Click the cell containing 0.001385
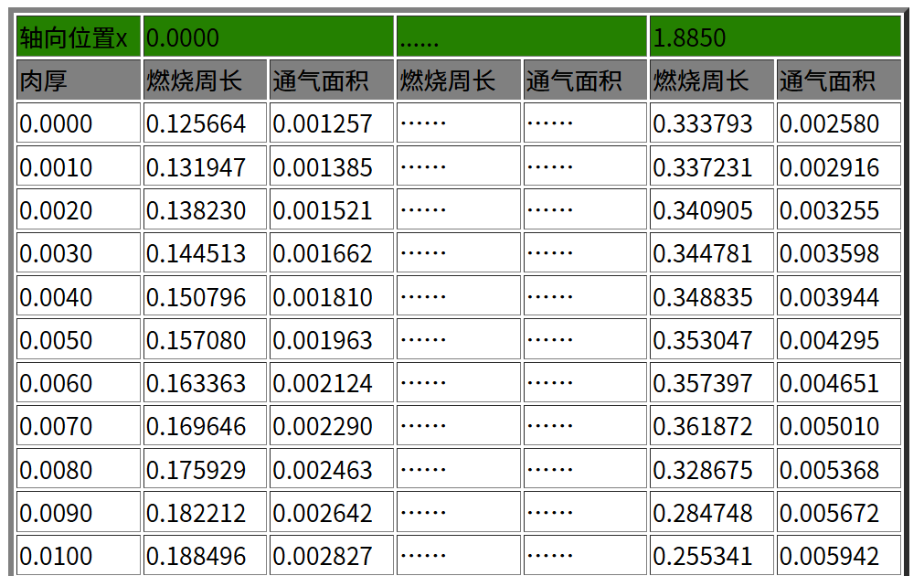Viewport: 924px width, 576px height. [331, 167]
